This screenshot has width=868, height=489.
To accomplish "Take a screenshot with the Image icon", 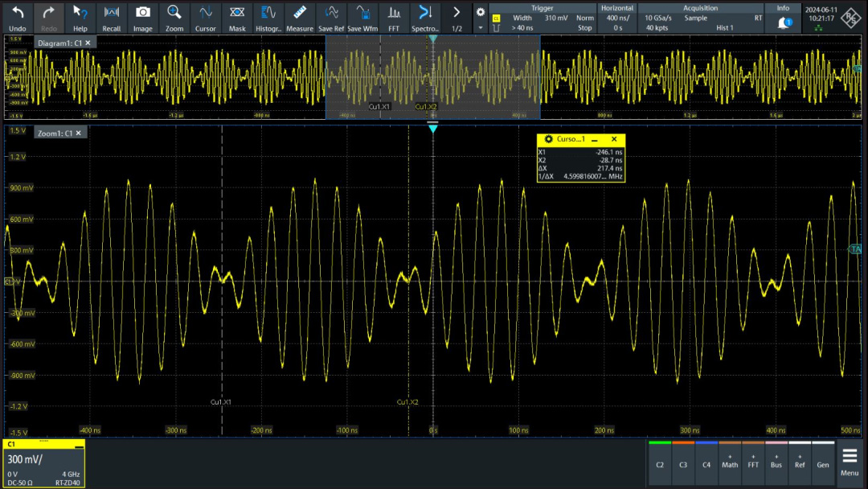I will 143,18.
